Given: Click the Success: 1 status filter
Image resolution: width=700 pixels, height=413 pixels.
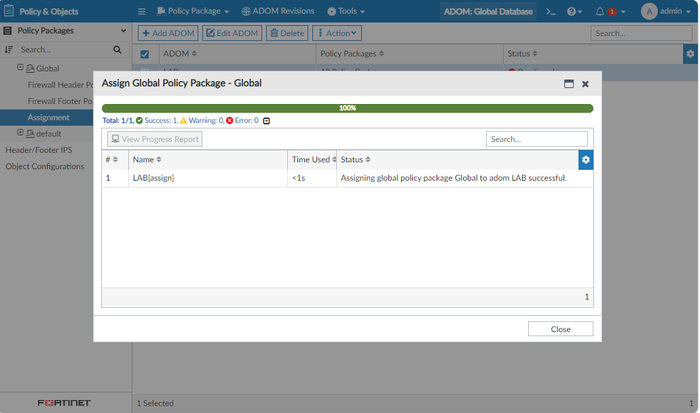Looking at the screenshot, I should click(x=157, y=121).
